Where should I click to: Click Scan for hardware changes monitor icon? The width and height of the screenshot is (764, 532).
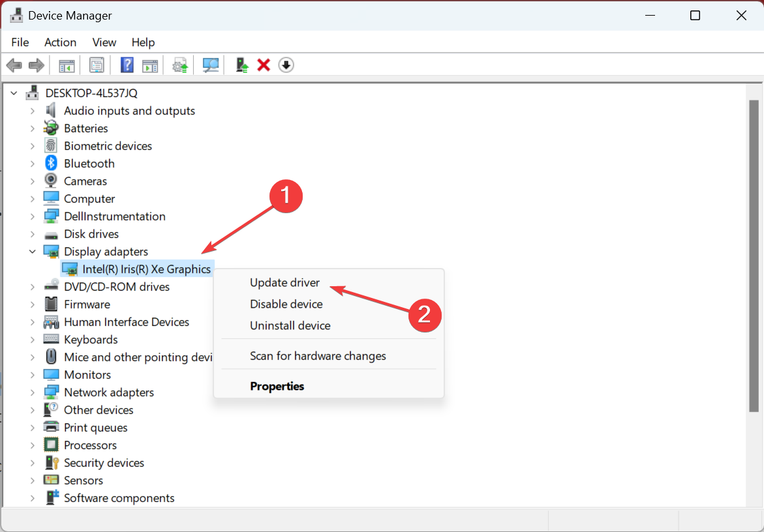(x=211, y=65)
